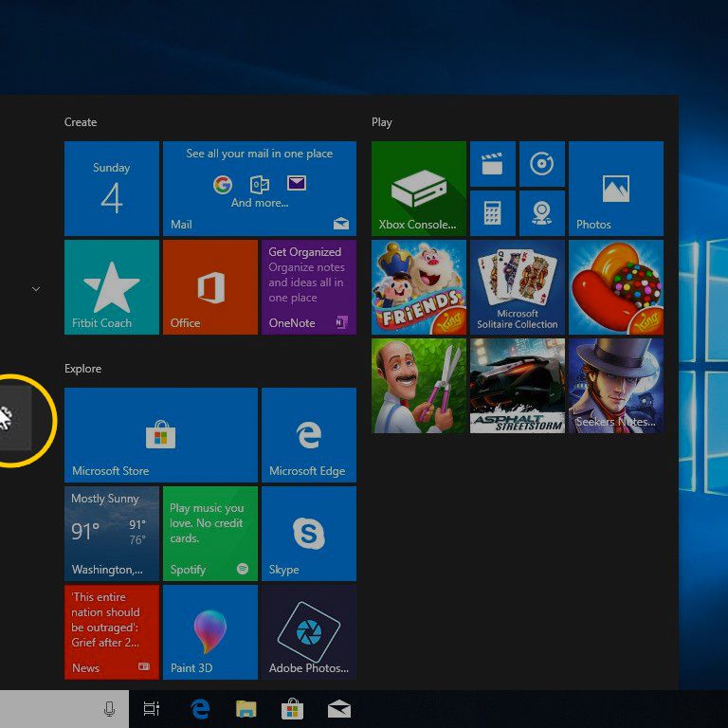Open File Explorer from the taskbar

(x=246, y=709)
